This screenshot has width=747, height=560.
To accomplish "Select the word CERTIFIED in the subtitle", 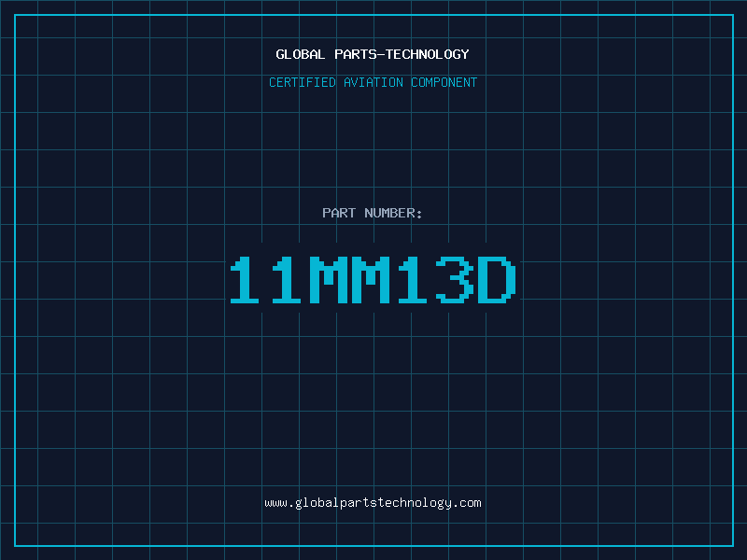I will point(303,82).
